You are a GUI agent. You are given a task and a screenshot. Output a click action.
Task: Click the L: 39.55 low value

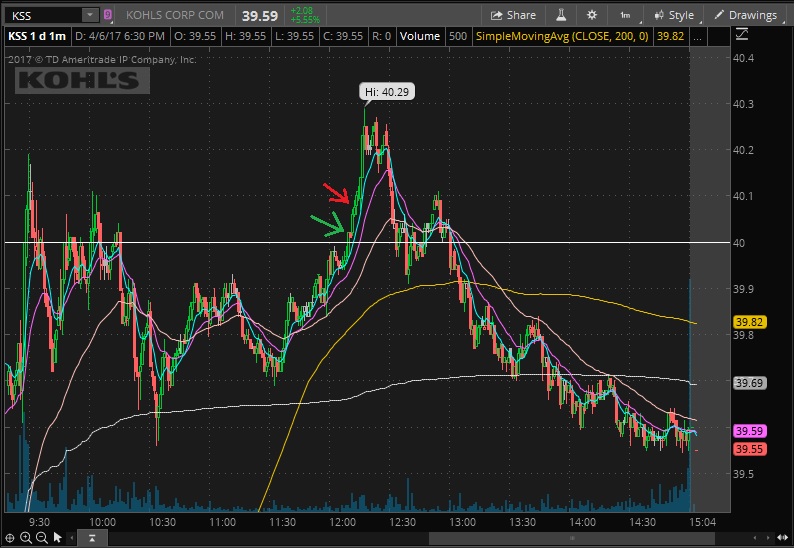click(x=295, y=37)
